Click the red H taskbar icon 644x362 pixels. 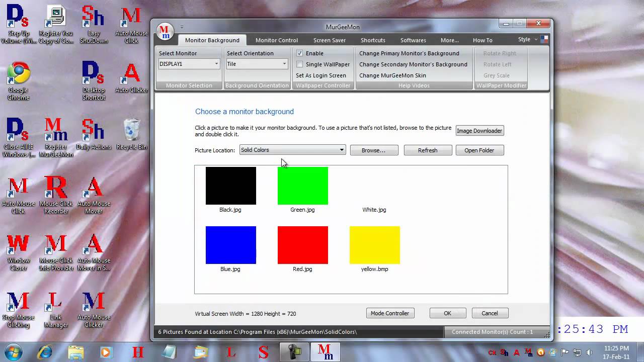point(138,352)
